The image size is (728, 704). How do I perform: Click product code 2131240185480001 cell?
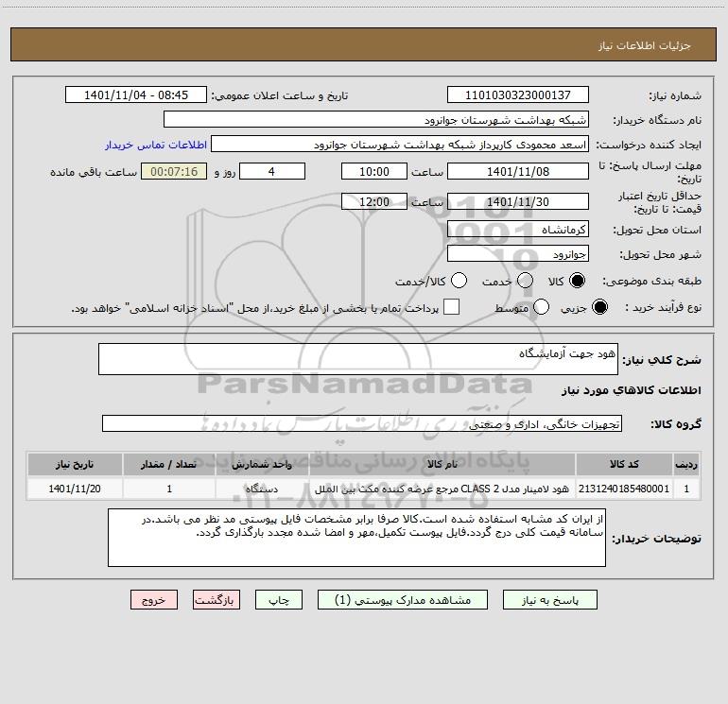(x=624, y=489)
